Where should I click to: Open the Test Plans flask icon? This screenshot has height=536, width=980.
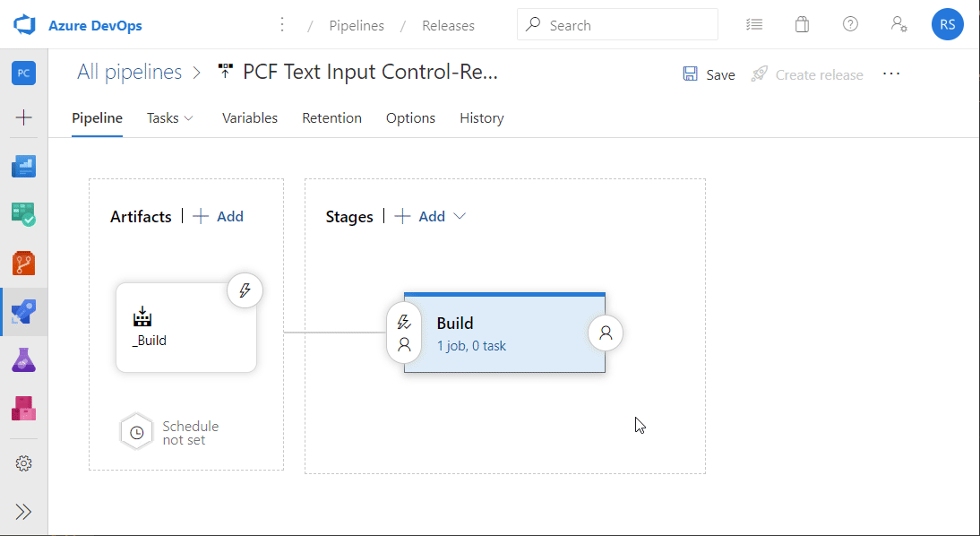pyautogui.click(x=24, y=360)
